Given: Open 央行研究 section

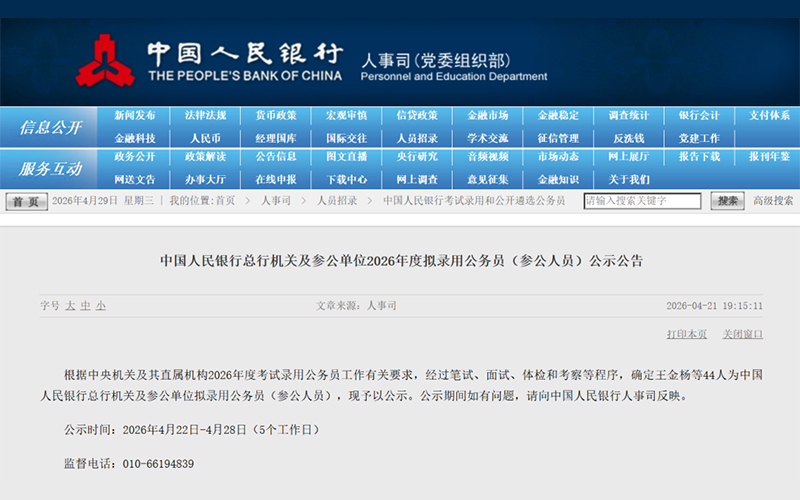Looking at the screenshot, I should click(x=417, y=157).
